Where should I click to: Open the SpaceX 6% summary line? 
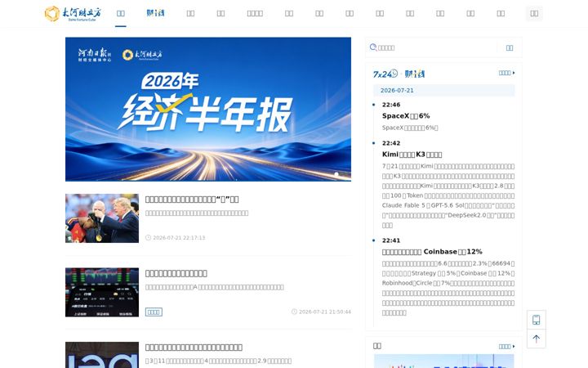(x=410, y=128)
